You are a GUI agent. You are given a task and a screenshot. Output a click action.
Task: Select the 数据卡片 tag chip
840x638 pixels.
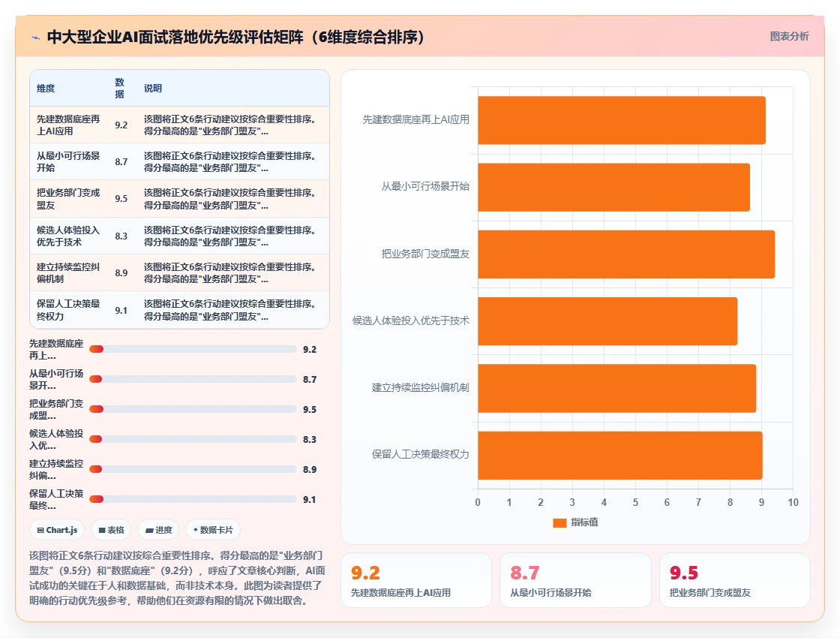(x=213, y=530)
